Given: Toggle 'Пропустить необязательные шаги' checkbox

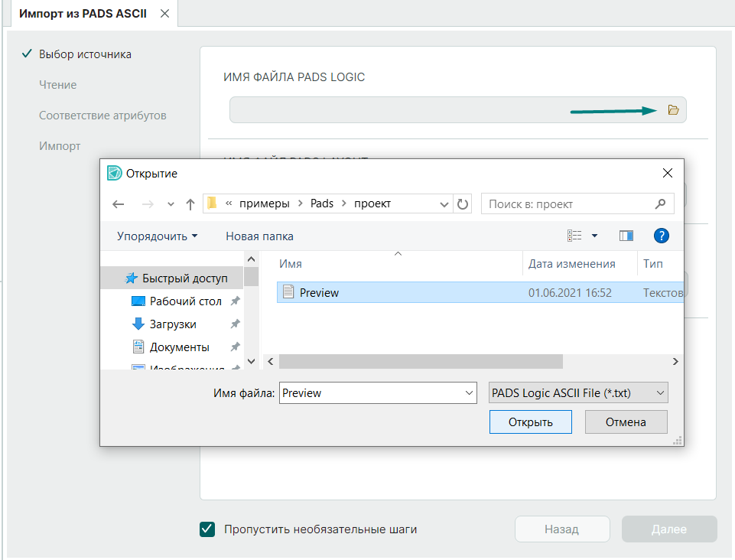Looking at the screenshot, I should pos(207,529).
